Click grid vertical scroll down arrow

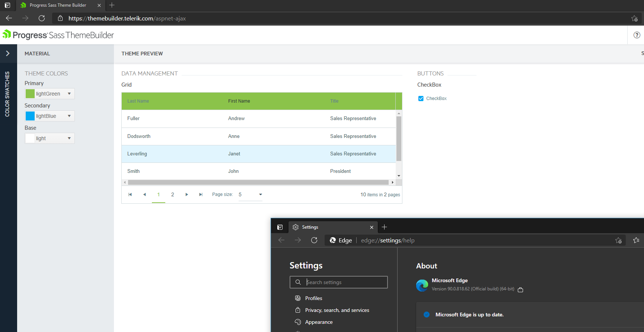tap(399, 176)
